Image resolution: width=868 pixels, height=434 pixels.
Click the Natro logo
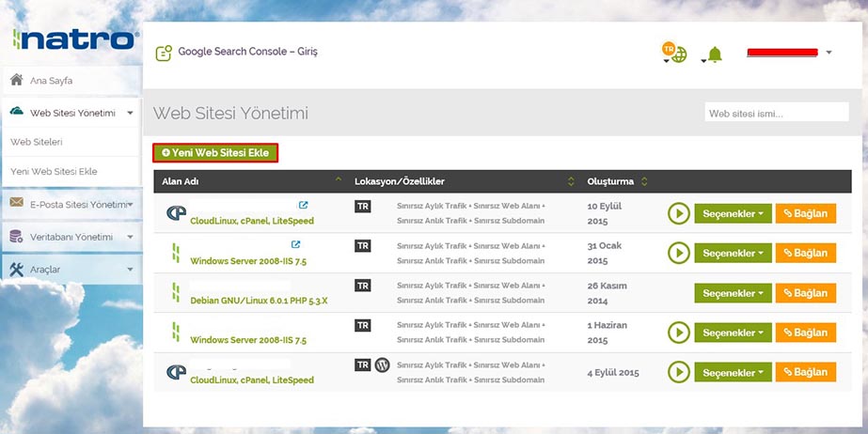(75, 39)
